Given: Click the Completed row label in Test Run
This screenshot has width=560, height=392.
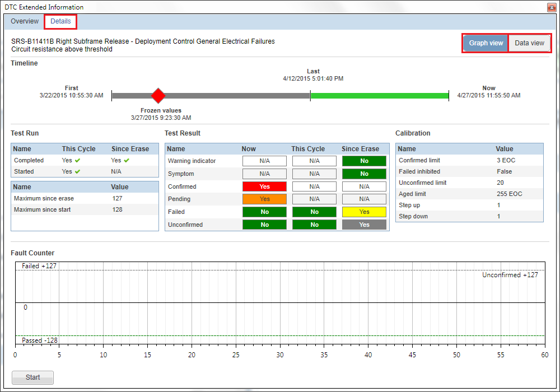Looking at the screenshot, I should [29, 160].
